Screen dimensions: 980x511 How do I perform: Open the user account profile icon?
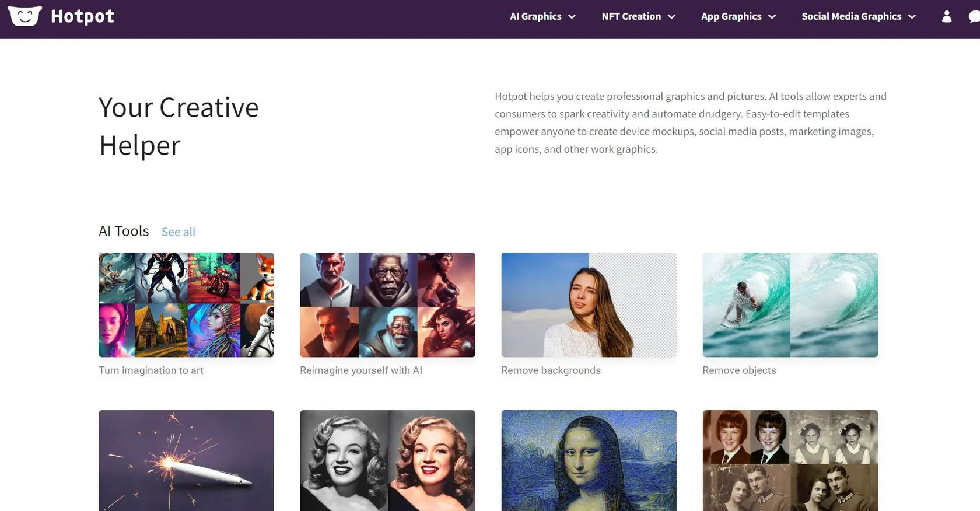coord(946,16)
